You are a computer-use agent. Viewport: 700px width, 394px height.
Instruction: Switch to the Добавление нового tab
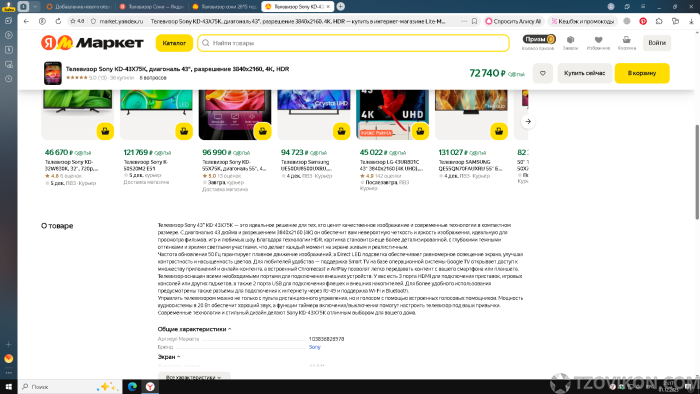pos(79,7)
